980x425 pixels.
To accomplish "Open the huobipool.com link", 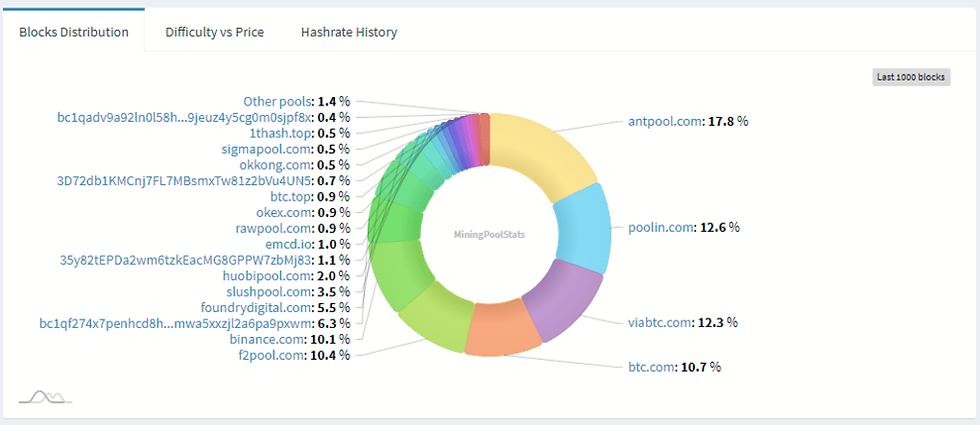I will (267, 275).
